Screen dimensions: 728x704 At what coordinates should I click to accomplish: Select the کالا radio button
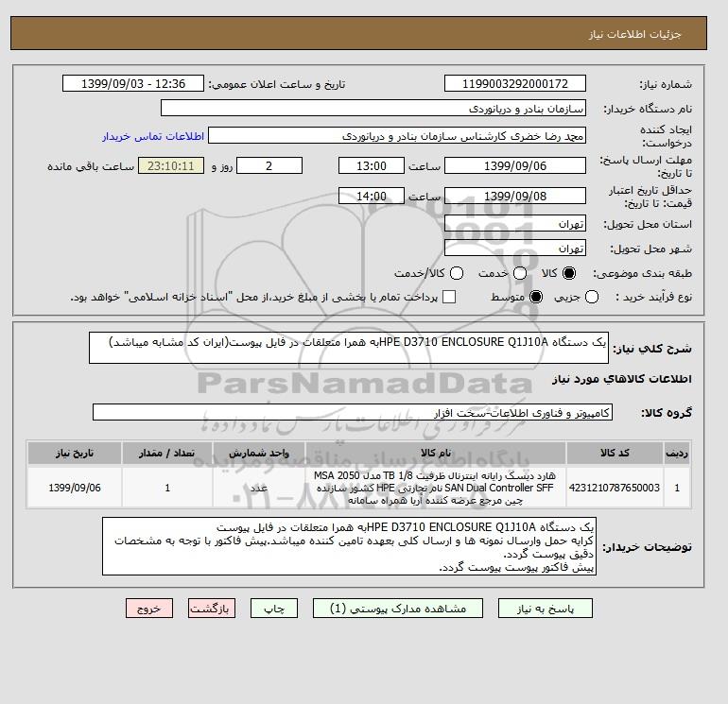point(569,273)
